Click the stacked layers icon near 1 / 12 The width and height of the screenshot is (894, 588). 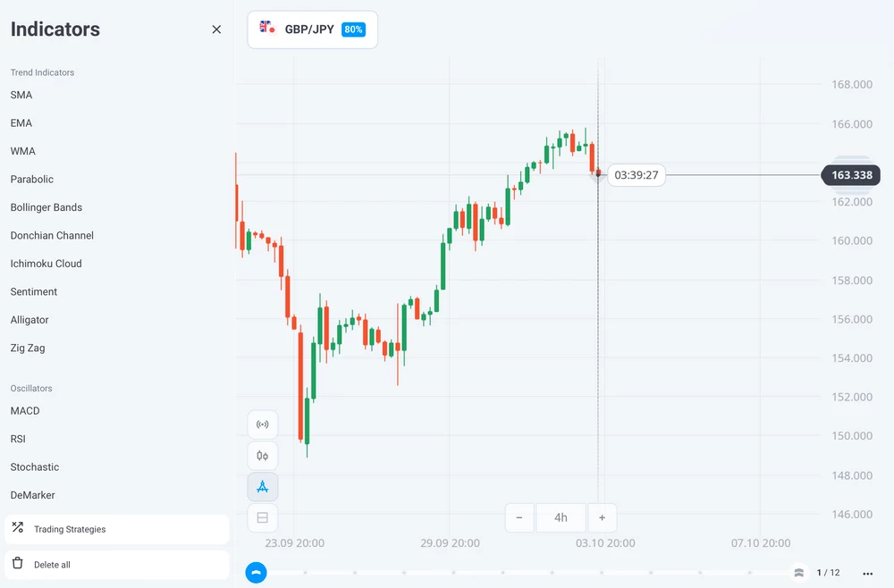point(798,573)
